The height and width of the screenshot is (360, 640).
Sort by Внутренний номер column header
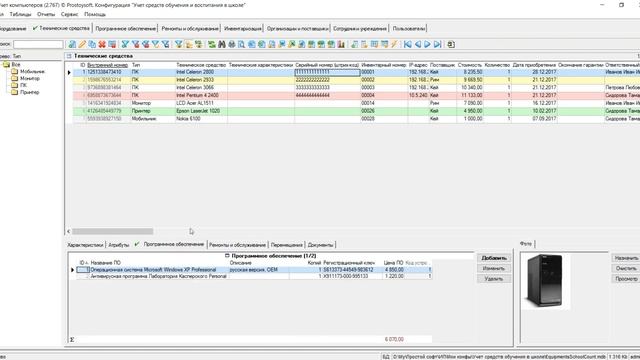pyautogui.click(x=107, y=65)
